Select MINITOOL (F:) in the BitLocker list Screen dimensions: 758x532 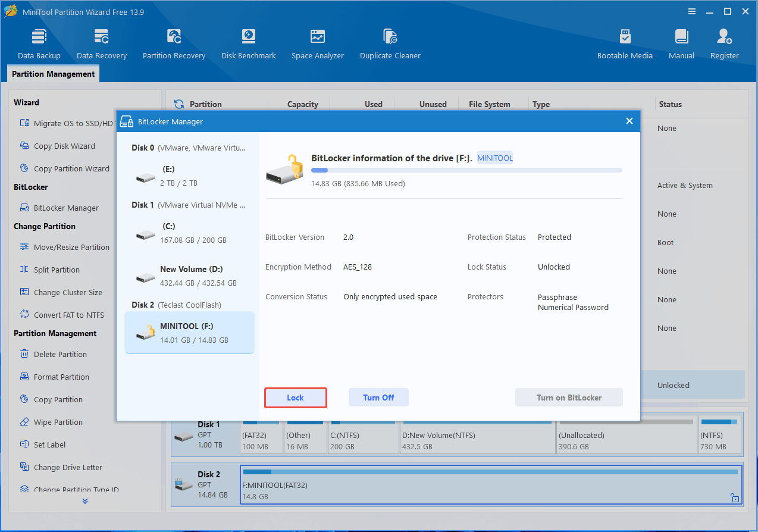tap(189, 333)
